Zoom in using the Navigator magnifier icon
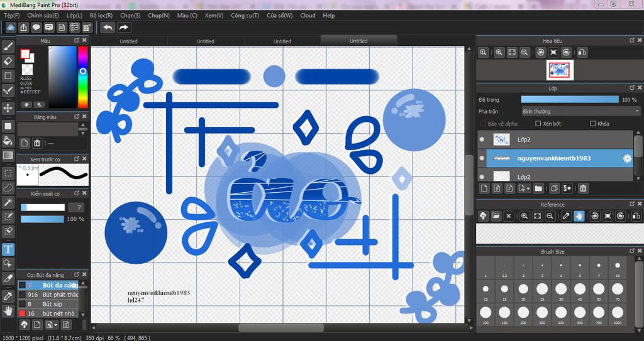Screen dimensions: 644x341 click(499, 53)
